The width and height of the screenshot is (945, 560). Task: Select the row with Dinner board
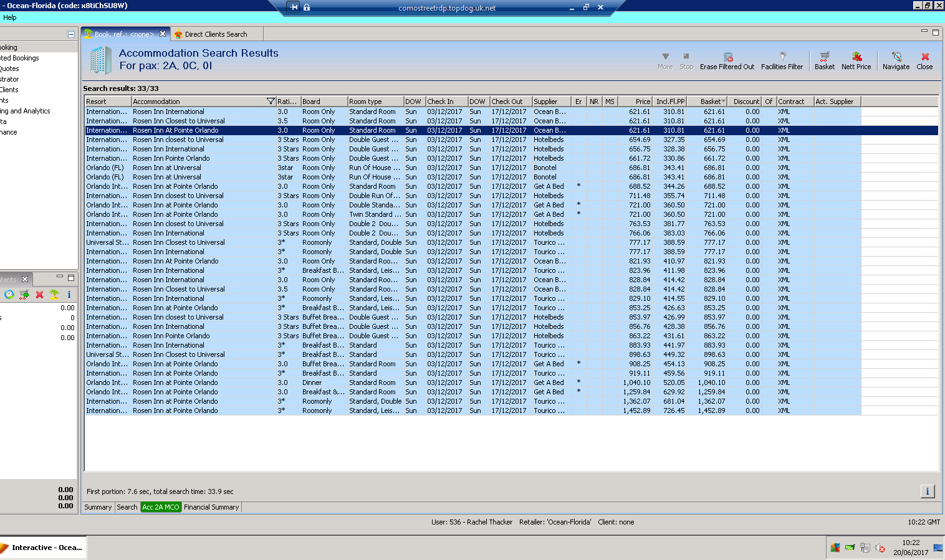click(x=511, y=382)
